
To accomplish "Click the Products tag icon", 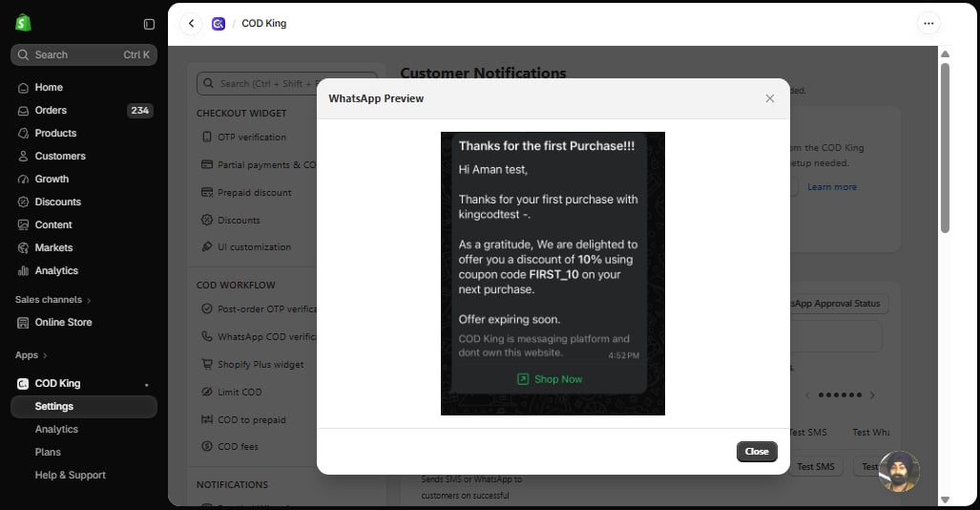I will point(23,134).
